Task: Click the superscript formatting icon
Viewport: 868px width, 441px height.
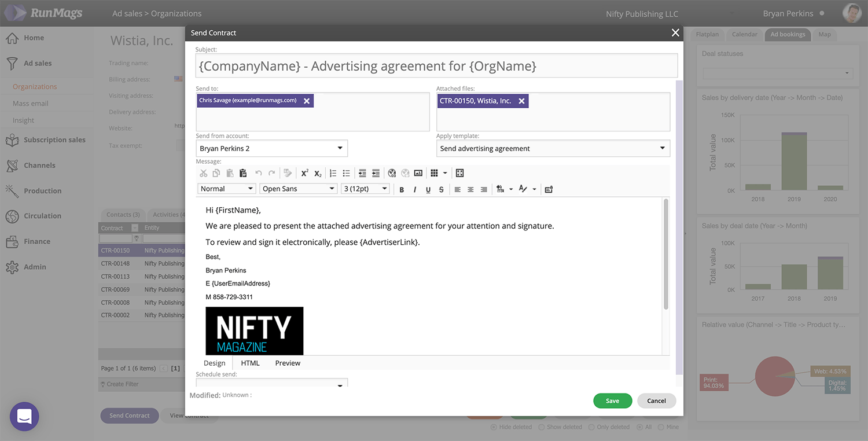Action: coord(304,173)
